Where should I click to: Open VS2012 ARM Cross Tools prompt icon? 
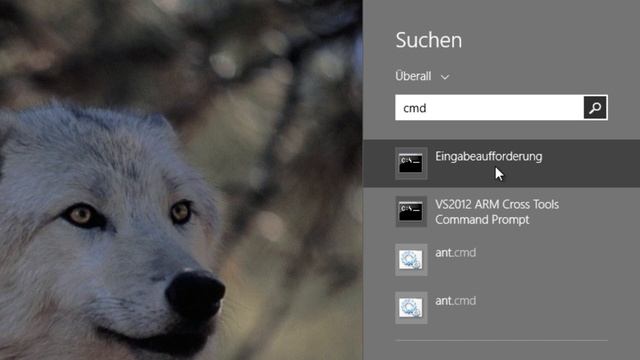pyautogui.click(x=411, y=211)
